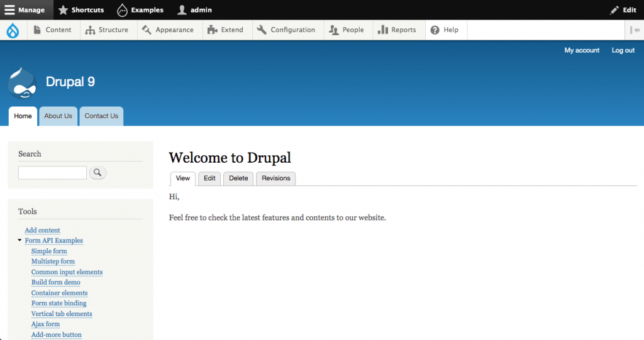Screen dimensions: 644x340
Task: Click the Edit pencil icon in the toolbar
Action: (614, 10)
